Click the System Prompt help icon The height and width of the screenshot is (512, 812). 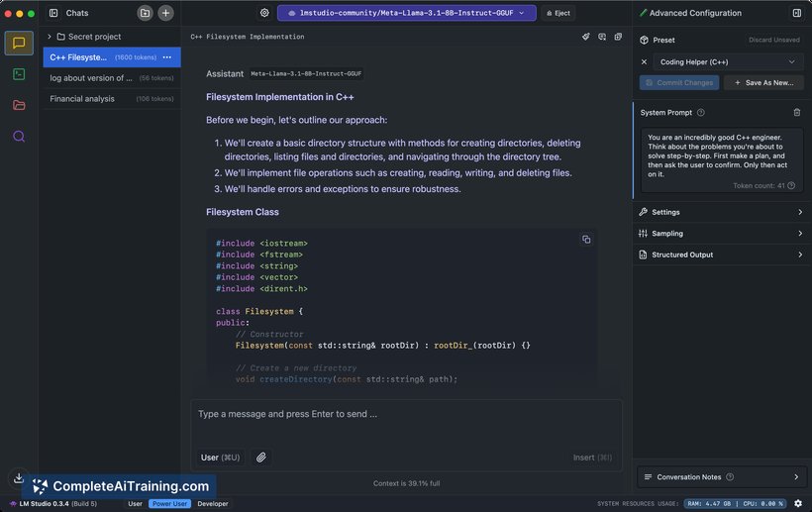coord(701,112)
